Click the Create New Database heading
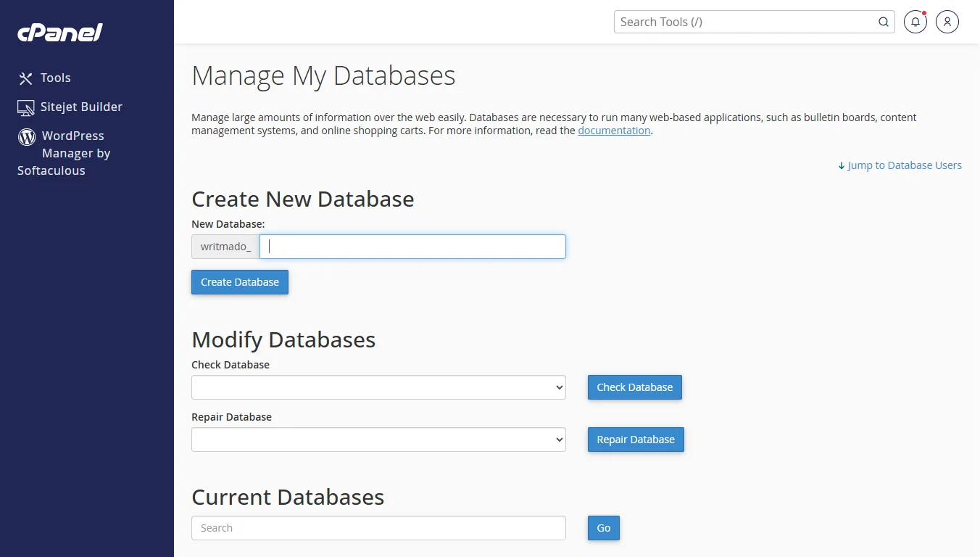 [303, 199]
